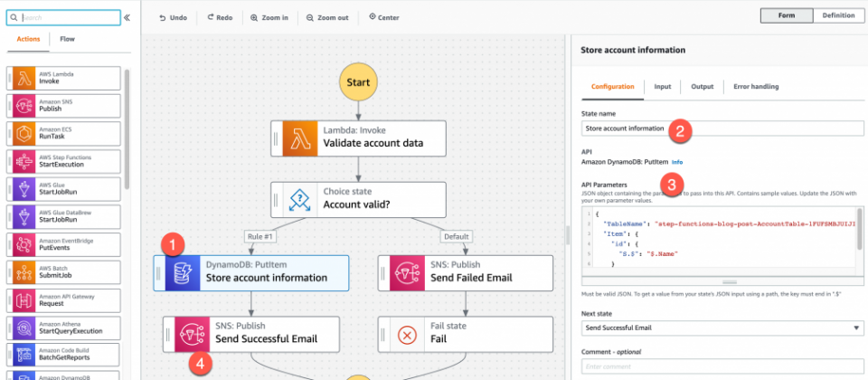Select the Step Functions StartExecution icon
This screenshot has height=380, width=868.
pos(24,161)
